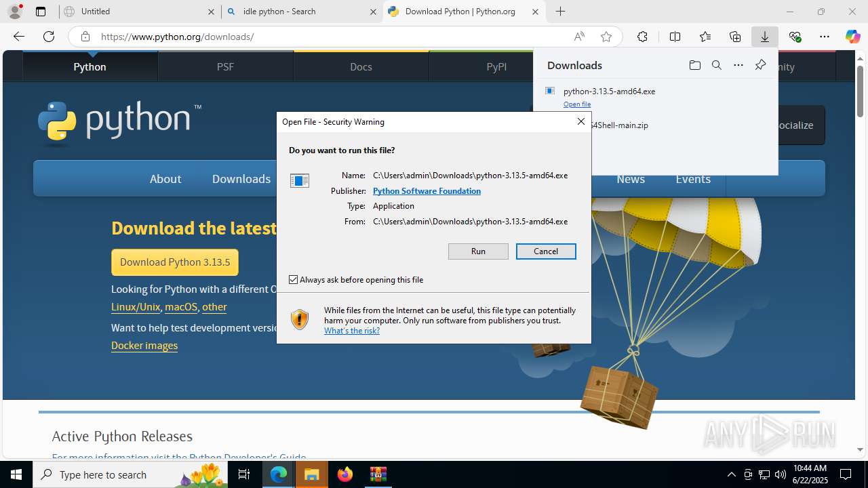Open the About navigation menu

(x=165, y=179)
